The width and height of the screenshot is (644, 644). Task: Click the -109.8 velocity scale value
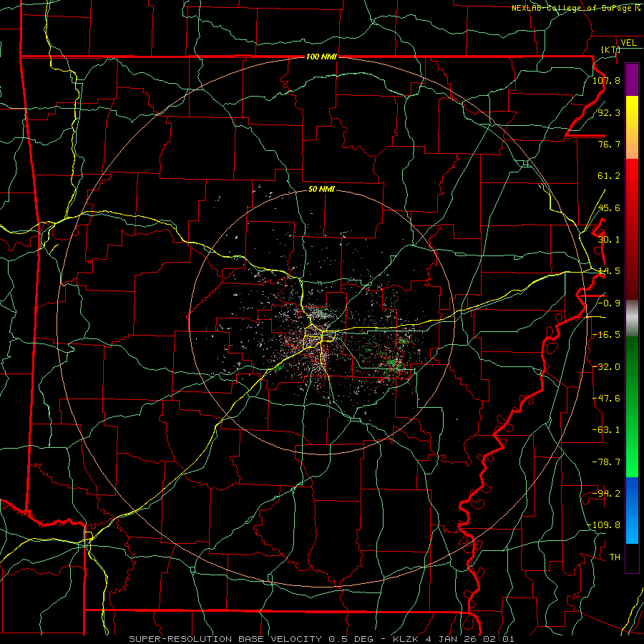click(x=604, y=525)
